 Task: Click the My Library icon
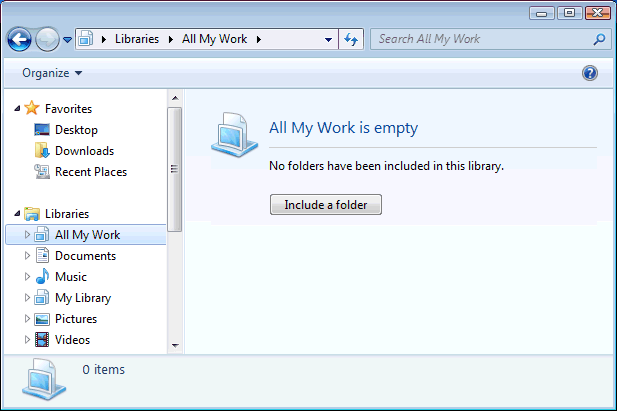(x=42, y=297)
